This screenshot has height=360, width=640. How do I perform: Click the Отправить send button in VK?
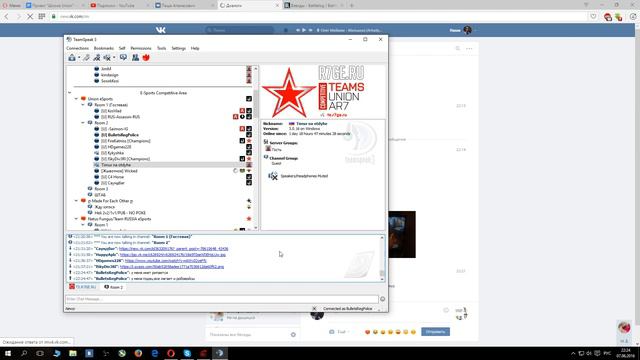[x=436, y=332]
